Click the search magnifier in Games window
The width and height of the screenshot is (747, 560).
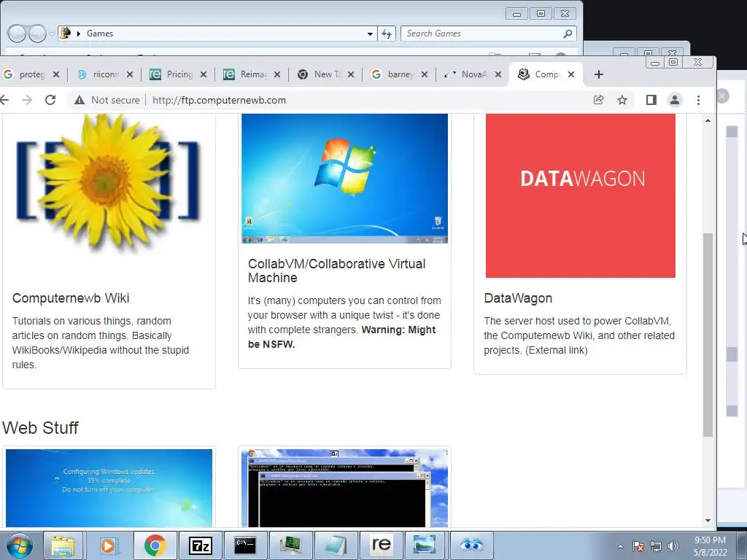coord(568,34)
